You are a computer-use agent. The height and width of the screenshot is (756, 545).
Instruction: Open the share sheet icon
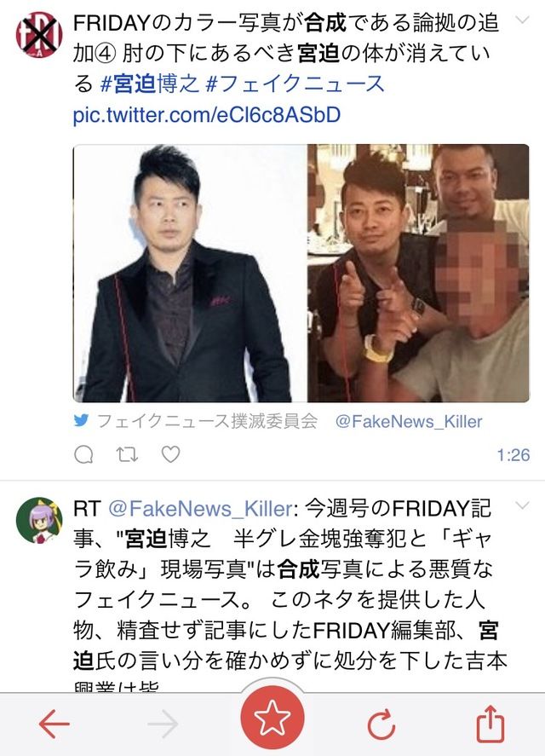click(490, 724)
